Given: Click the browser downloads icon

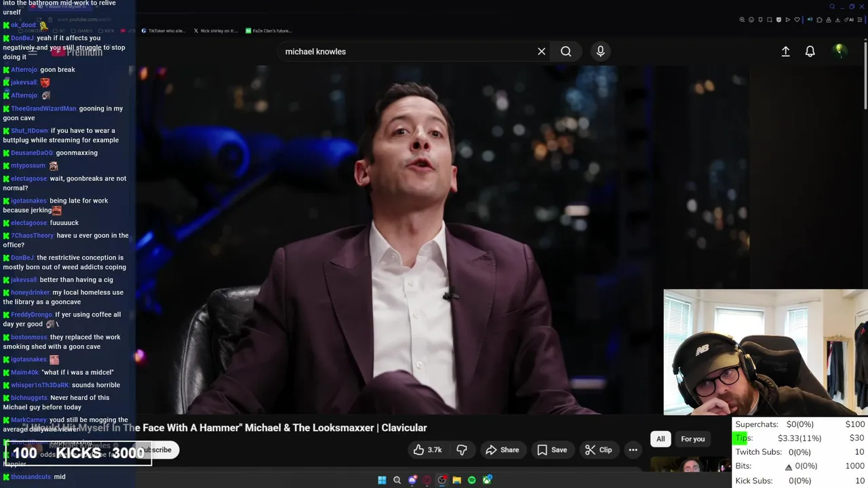Looking at the screenshot, I should pos(837,20).
